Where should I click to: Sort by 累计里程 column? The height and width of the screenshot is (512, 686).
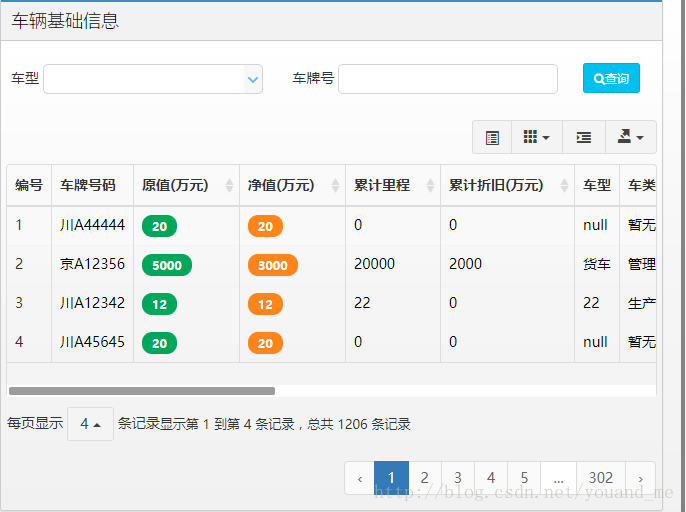coord(393,185)
